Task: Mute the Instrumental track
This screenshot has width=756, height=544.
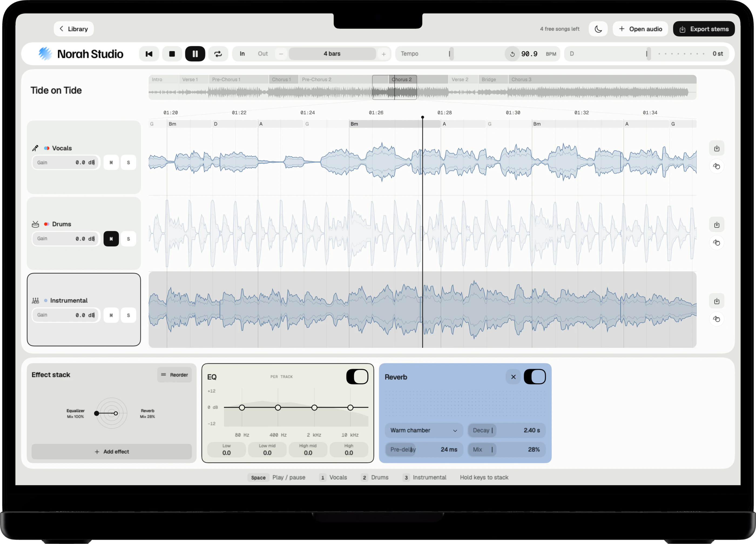Action: 111,315
